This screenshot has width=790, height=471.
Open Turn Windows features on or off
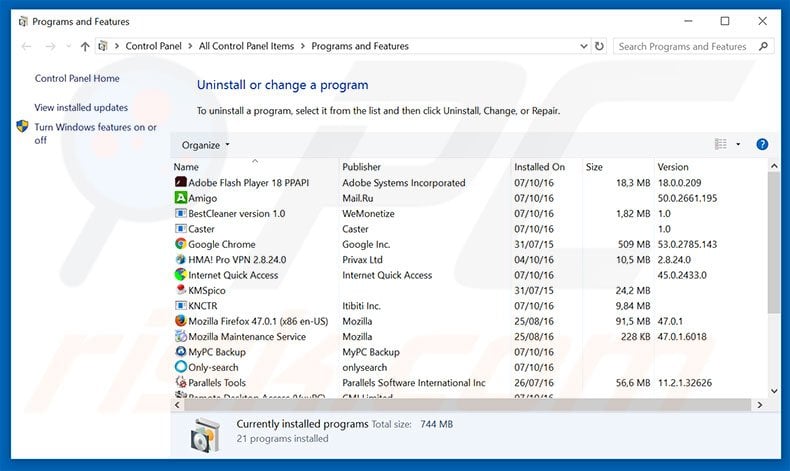95,133
